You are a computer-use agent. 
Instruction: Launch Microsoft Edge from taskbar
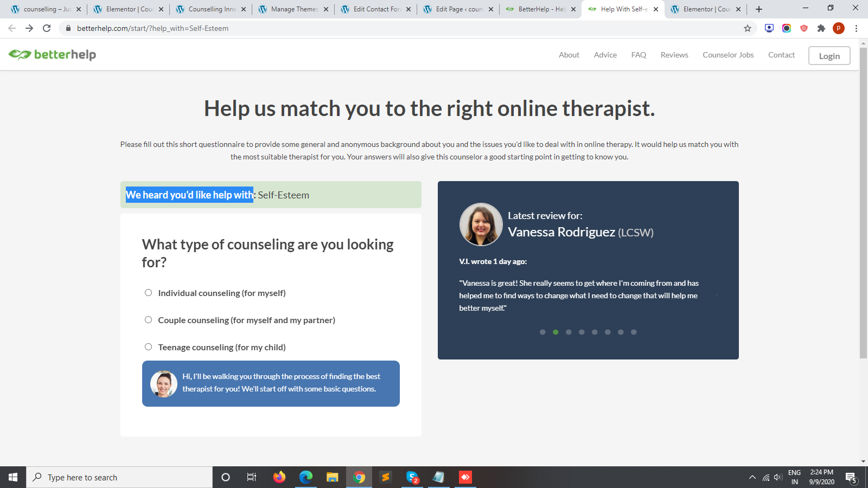pyautogui.click(x=306, y=477)
